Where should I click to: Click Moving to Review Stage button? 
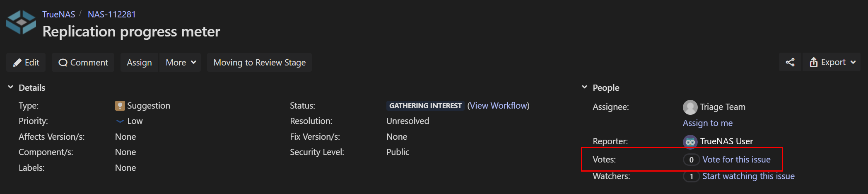click(260, 62)
